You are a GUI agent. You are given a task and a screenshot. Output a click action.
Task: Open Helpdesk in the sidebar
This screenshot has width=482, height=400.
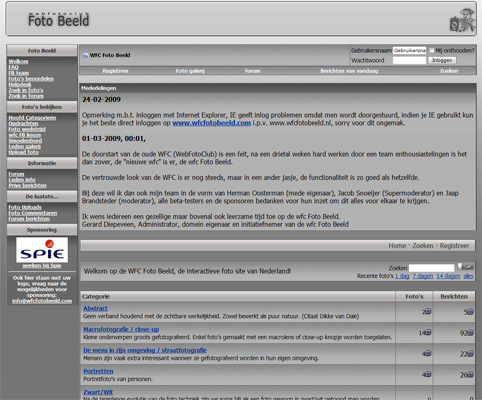coord(20,84)
